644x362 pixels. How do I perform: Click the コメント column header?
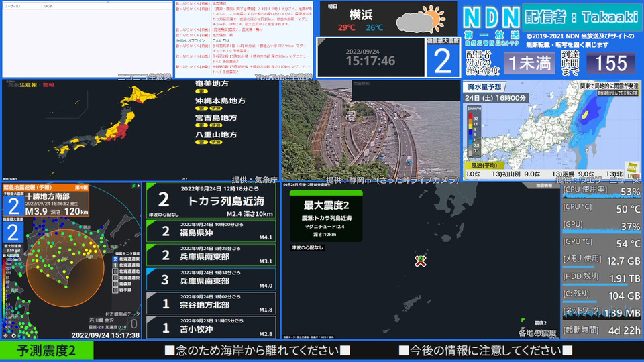(48, 6)
